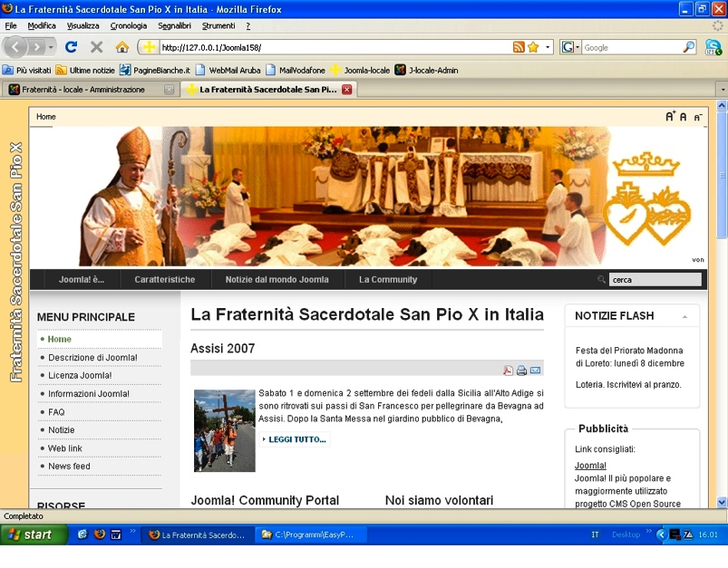This screenshot has width=728, height=568.
Task: Open the Strumenti menu
Action: tap(218, 25)
